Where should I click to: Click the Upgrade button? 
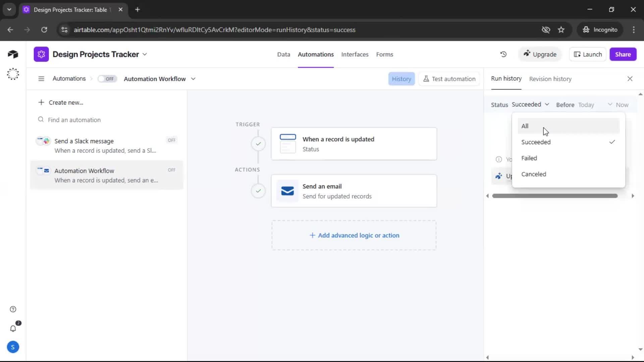540,54
